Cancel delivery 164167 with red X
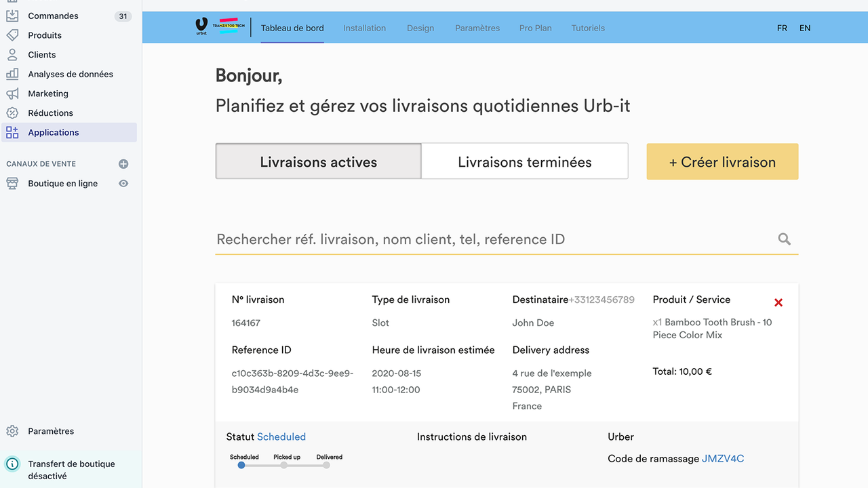 778,303
